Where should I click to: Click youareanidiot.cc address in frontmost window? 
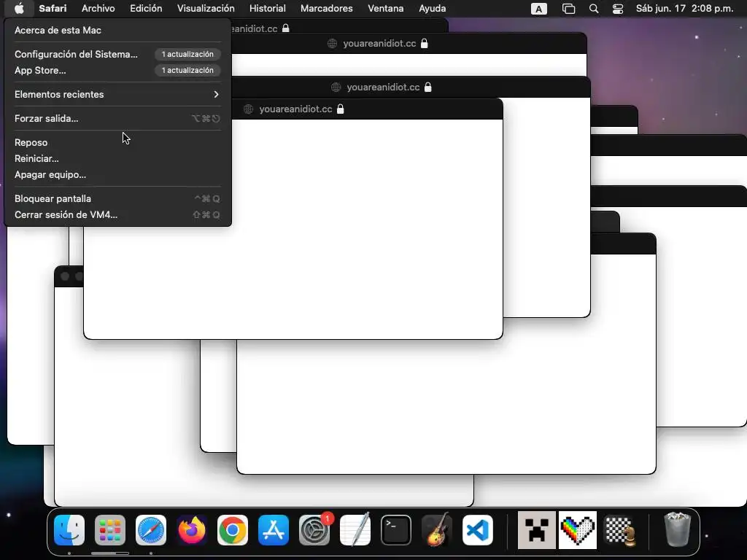[295, 109]
